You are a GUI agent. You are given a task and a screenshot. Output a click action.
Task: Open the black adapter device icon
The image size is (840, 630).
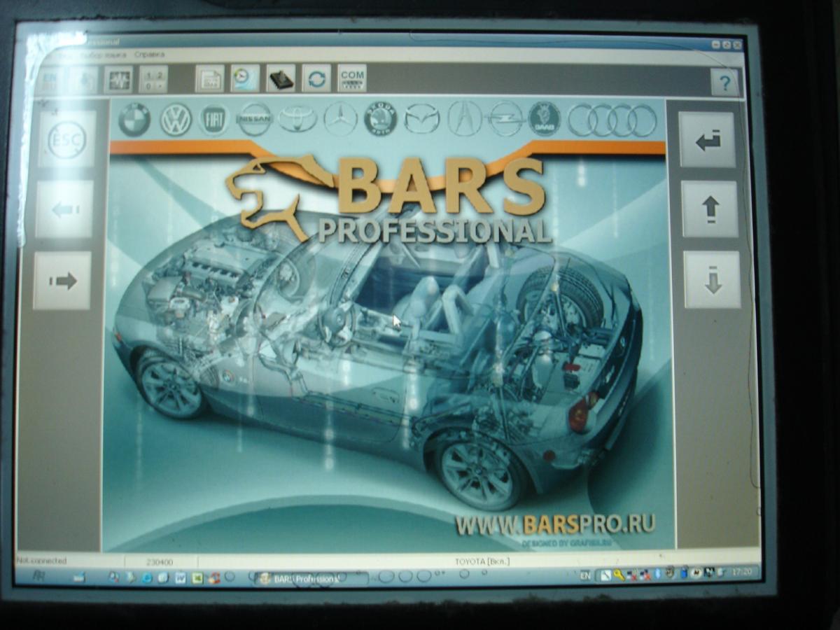281,78
